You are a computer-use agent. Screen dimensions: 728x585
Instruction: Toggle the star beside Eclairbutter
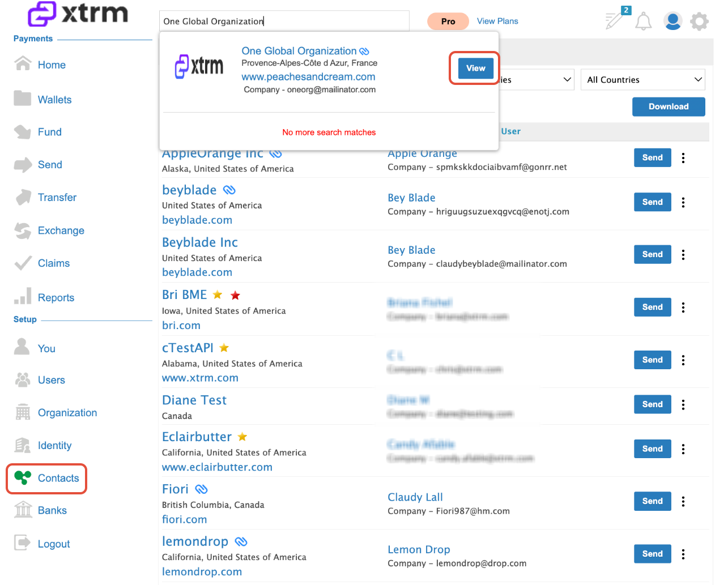click(242, 437)
